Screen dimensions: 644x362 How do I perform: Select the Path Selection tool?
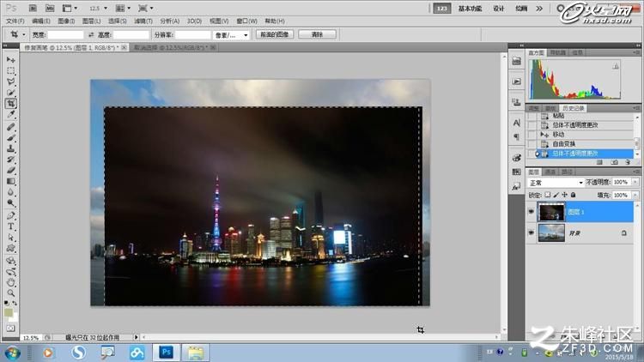[x=10, y=238]
